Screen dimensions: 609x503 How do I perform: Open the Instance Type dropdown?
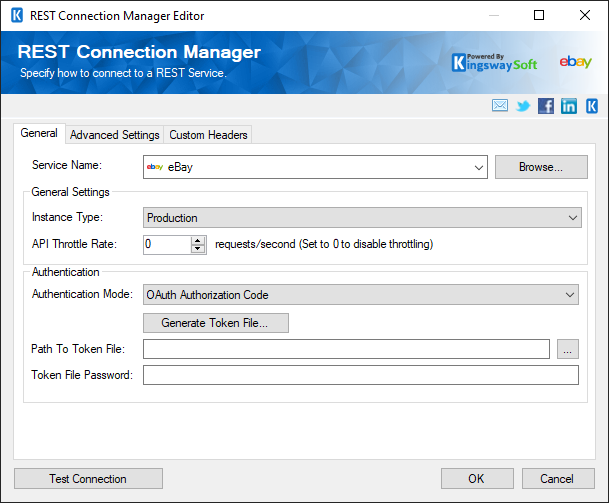[362, 218]
